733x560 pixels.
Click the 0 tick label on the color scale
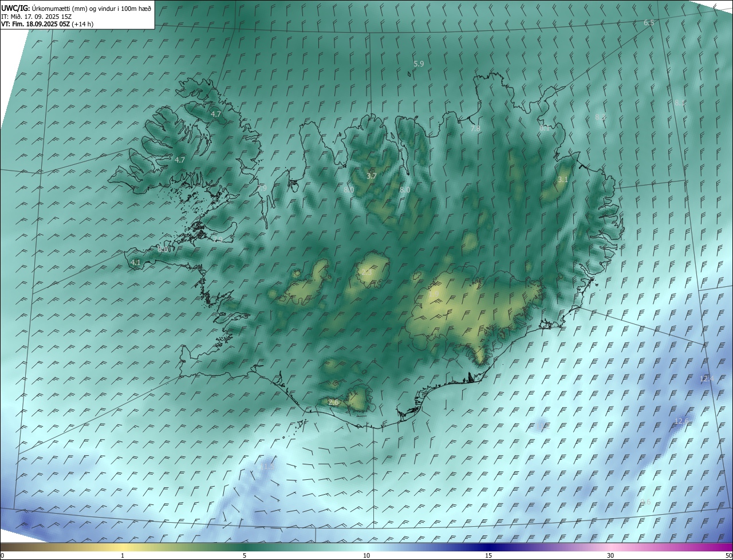[x=2, y=555]
